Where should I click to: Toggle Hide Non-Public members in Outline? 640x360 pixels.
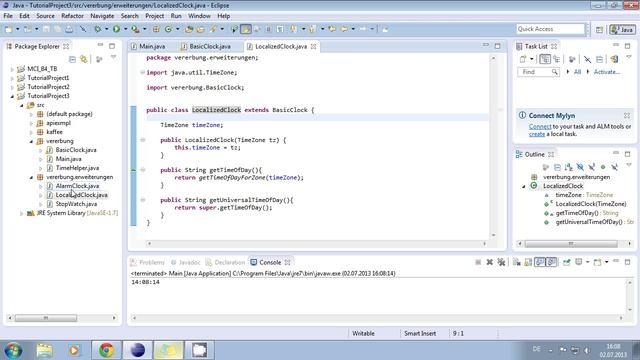click(x=603, y=167)
